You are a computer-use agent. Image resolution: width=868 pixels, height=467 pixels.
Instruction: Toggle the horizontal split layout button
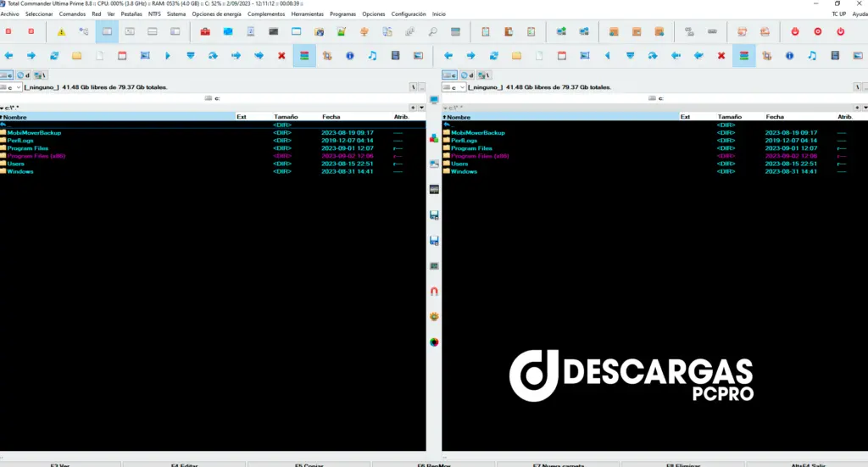click(153, 32)
